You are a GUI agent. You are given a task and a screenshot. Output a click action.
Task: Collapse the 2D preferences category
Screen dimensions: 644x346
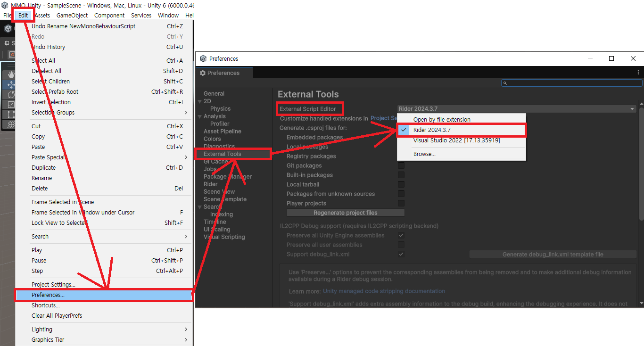pos(200,101)
